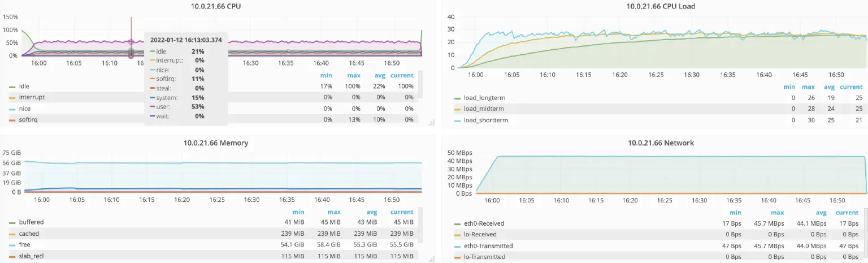Sort Network legend by current column
868x263 pixels.
[847, 213]
